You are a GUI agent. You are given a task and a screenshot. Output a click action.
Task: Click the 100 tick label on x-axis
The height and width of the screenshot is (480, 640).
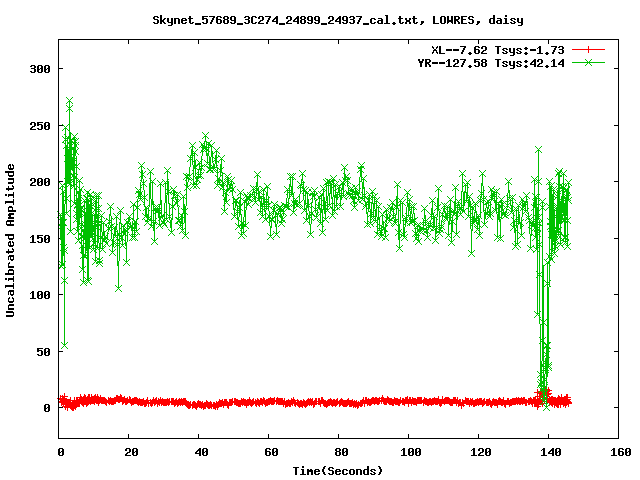tap(408, 453)
